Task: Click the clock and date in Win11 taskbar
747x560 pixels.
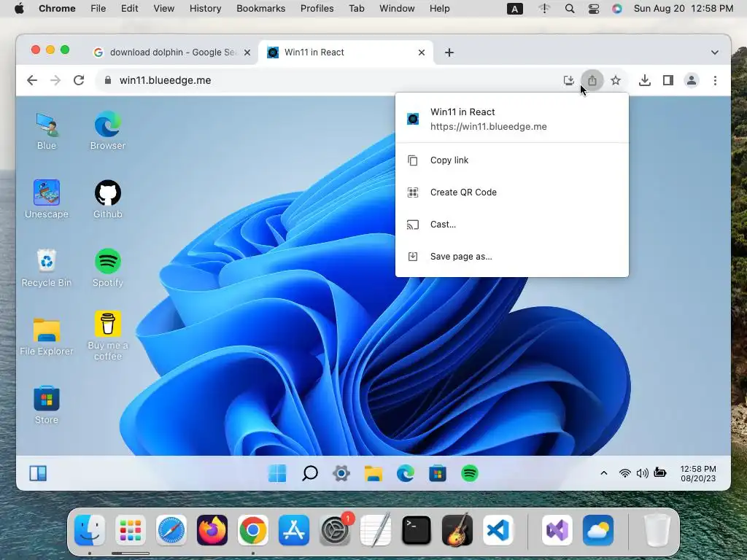Action: coord(698,473)
